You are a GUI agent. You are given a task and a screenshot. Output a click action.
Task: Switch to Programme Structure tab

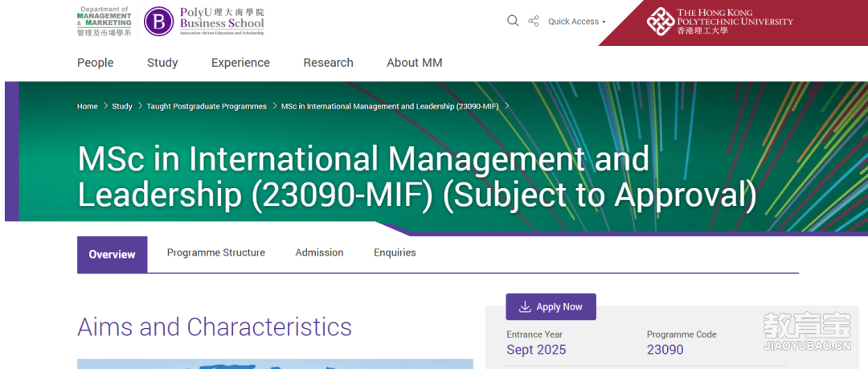coord(216,252)
